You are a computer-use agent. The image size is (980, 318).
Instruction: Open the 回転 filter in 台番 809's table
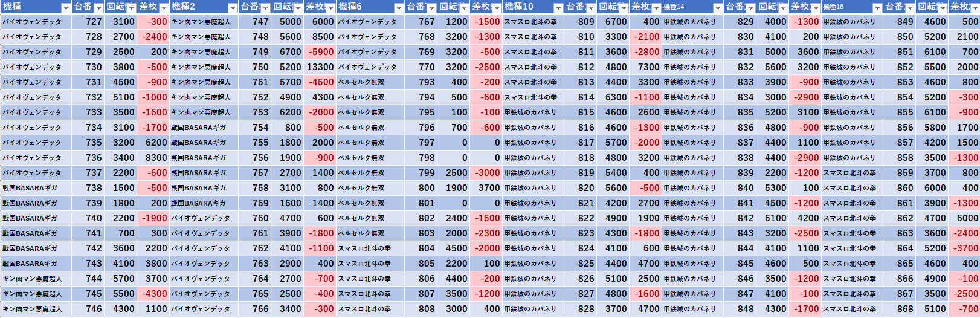[624, 8]
